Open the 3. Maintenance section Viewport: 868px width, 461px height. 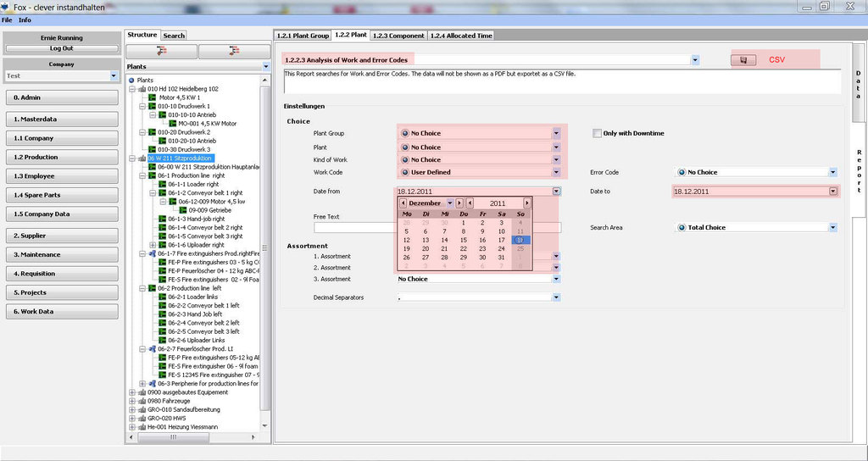pos(61,254)
